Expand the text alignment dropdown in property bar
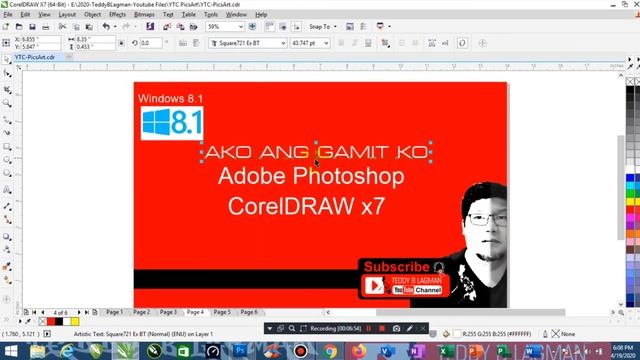This screenshot has height=360, width=640. point(385,43)
